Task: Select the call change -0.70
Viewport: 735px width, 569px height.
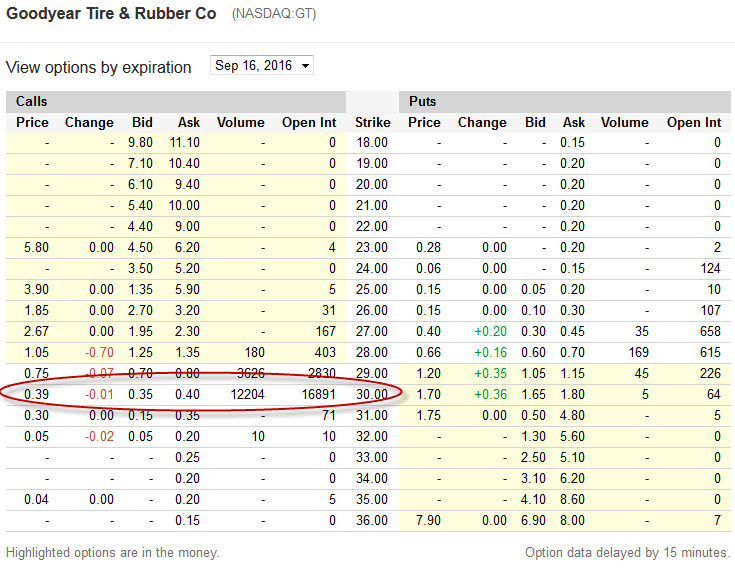Action: point(99,352)
